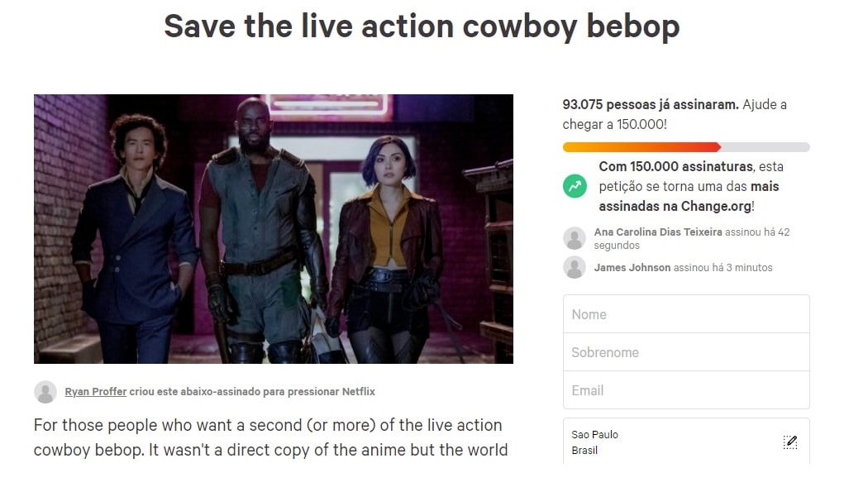Select the Email input field
This screenshot has width=868, height=492.
686,390
